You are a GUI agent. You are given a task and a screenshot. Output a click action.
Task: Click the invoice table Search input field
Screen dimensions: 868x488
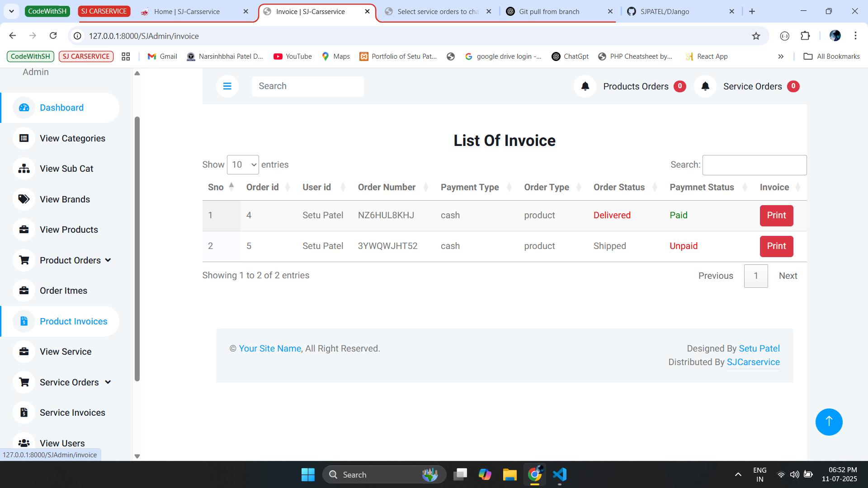coord(754,165)
